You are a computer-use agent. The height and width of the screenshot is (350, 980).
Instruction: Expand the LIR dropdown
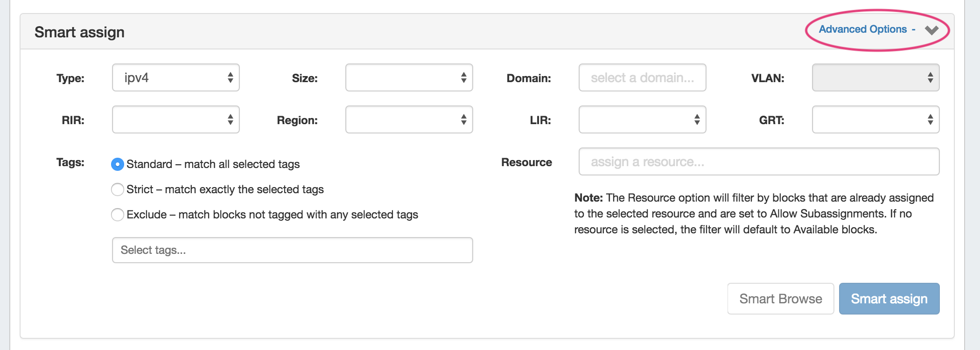(642, 119)
